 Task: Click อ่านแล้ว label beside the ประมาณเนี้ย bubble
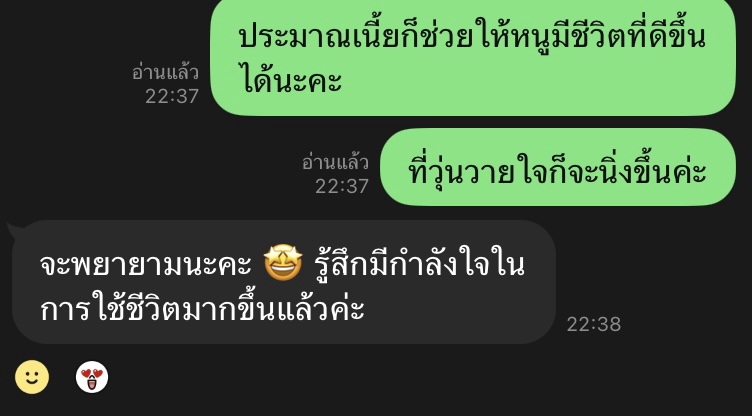pos(165,73)
